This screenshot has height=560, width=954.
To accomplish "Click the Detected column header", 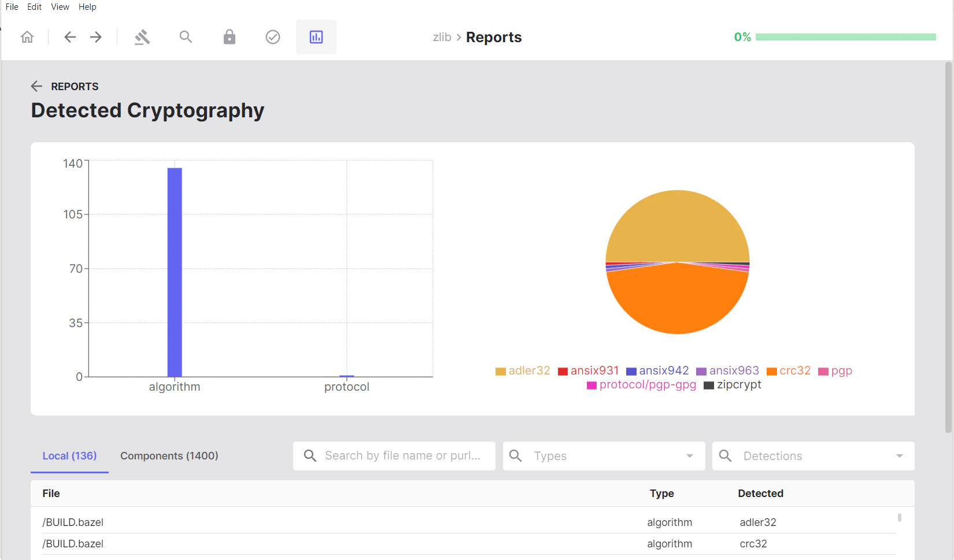I will 761,494.
